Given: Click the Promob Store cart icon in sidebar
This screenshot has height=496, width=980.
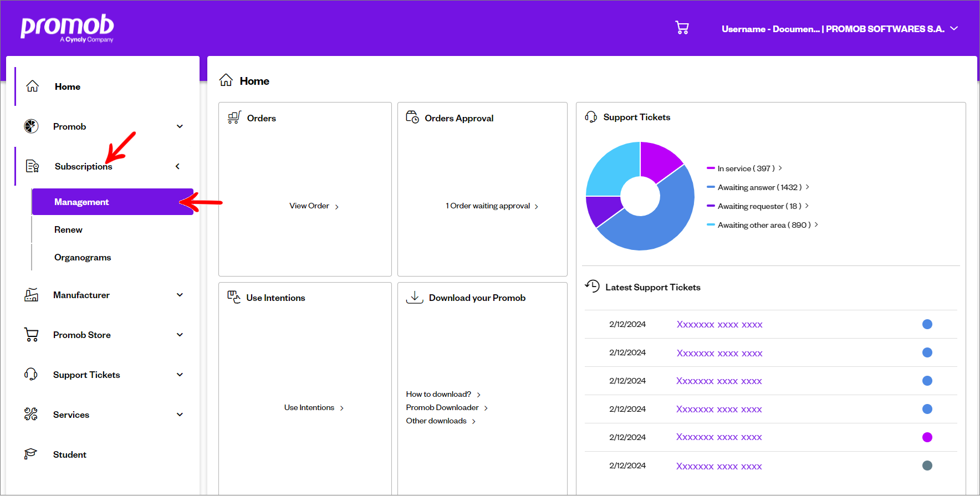Looking at the screenshot, I should tap(32, 335).
